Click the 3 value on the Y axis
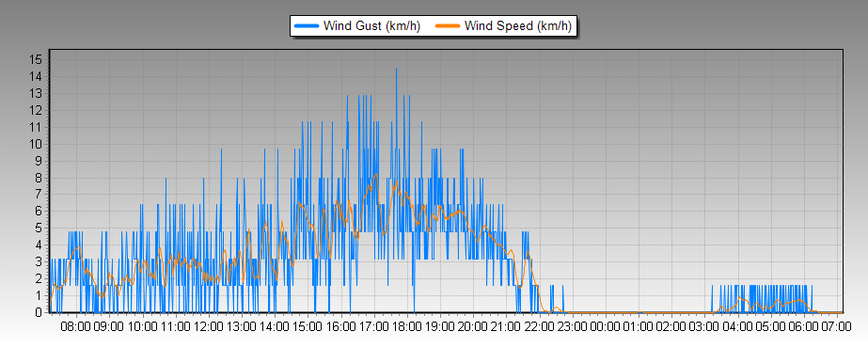 [x=39, y=261]
